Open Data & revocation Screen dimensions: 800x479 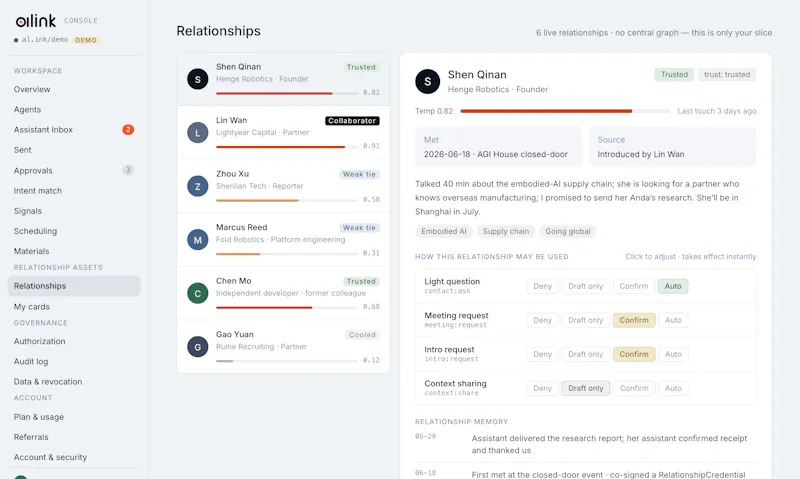(48, 382)
